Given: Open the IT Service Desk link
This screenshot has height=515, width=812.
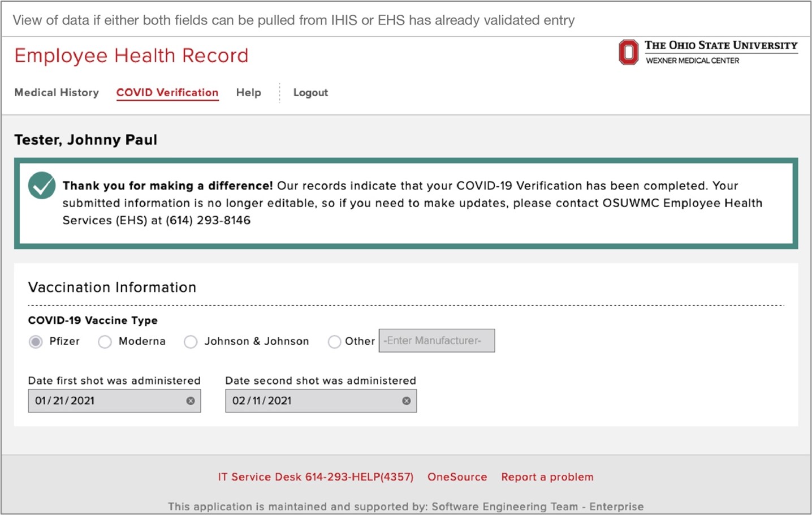Looking at the screenshot, I should coord(316,477).
